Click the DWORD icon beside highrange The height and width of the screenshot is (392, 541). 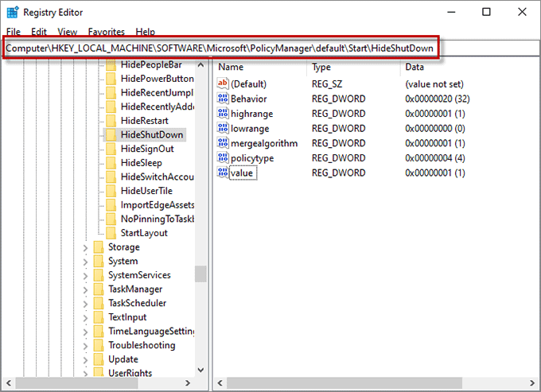tap(223, 114)
